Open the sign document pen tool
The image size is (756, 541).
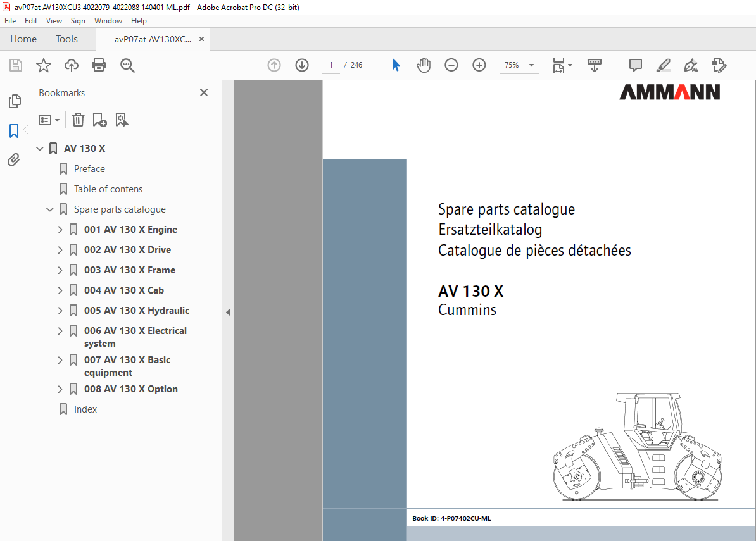[x=691, y=65]
